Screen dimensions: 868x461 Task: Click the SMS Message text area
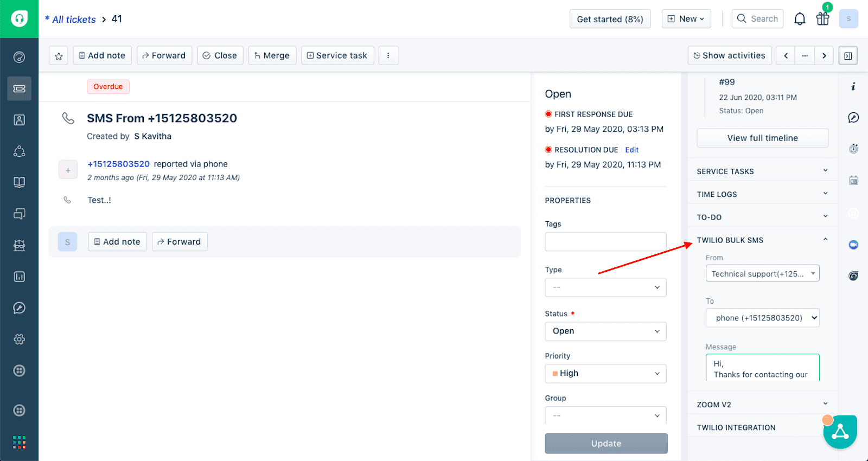click(x=762, y=368)
